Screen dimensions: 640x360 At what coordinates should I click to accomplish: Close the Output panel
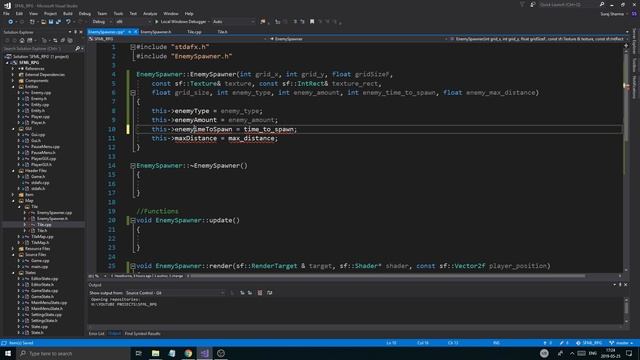(x=626, y=285)
